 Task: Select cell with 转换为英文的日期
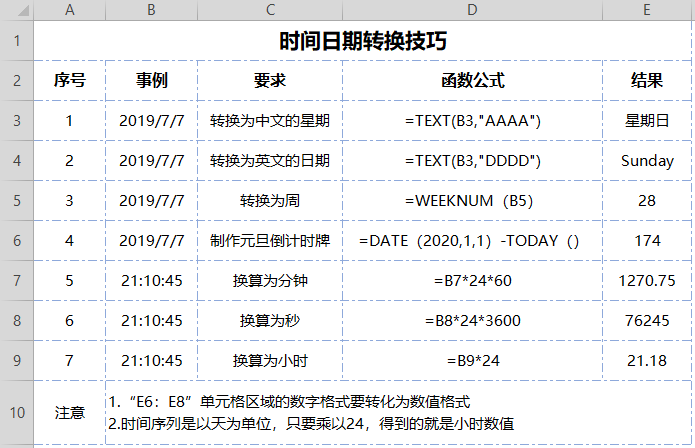point(270,160)
